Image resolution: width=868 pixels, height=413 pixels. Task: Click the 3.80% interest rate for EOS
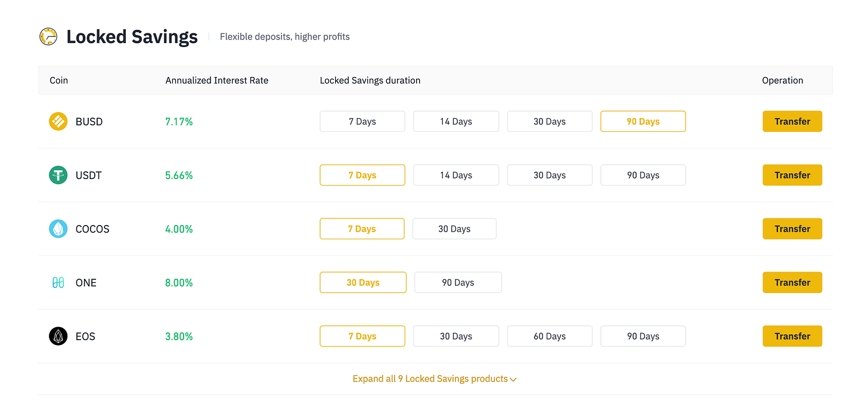(179, 337)
